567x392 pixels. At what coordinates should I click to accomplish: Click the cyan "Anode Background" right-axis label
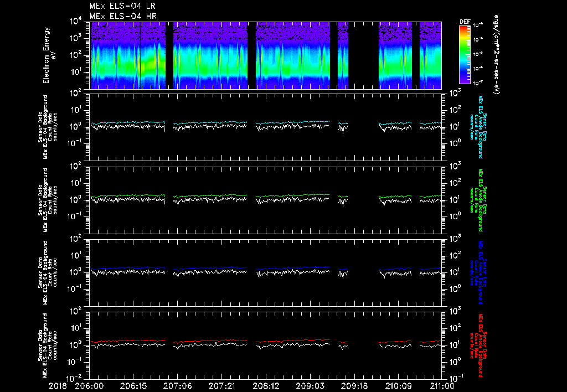[480, 127]
